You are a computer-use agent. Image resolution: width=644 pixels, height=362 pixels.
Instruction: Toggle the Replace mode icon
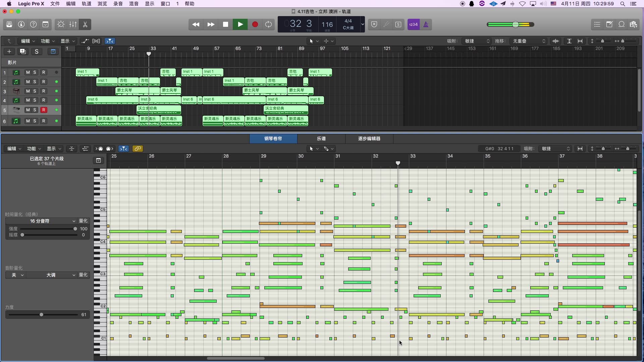(x=374, y=24)
